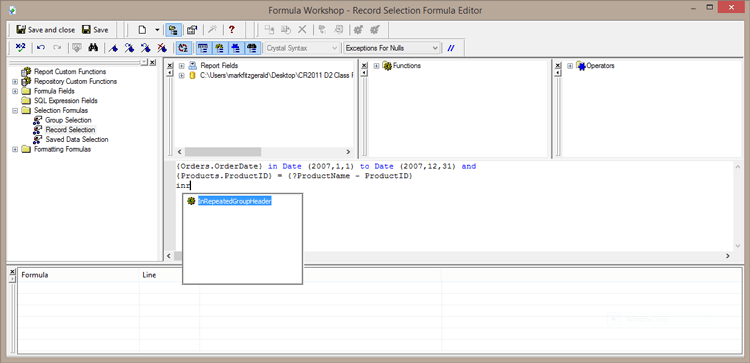The height and width of the screenshot is (363, 750).
Task: Click field tree scroll right arrow
Action: (x=348, y=152)
